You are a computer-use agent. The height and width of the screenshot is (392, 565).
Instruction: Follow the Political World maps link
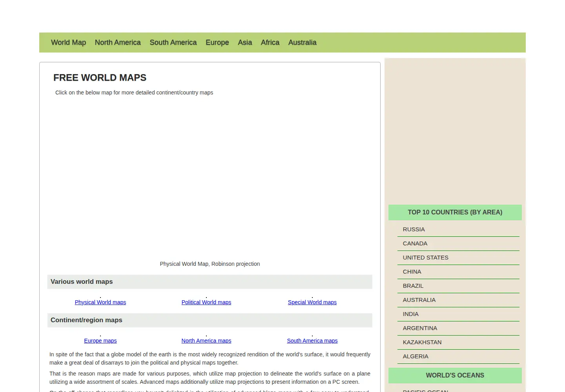point(206,302)
